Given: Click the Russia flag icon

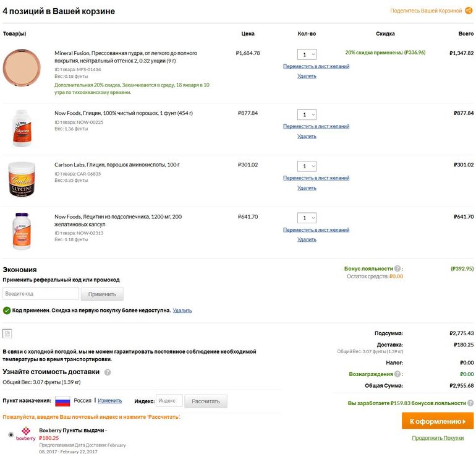Looking at the screenshot, I should tap(62, 401).
